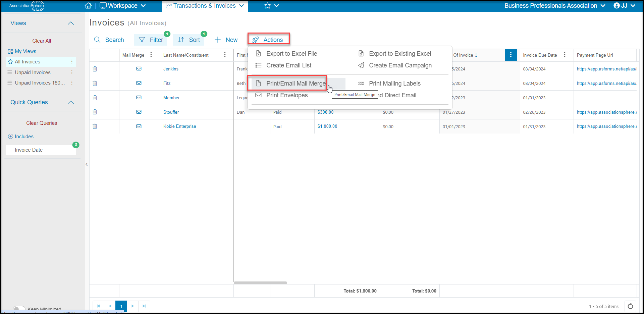
Task: Click mail merge envelope for Member
Action: pyautogui.click(x=139, y=98)
